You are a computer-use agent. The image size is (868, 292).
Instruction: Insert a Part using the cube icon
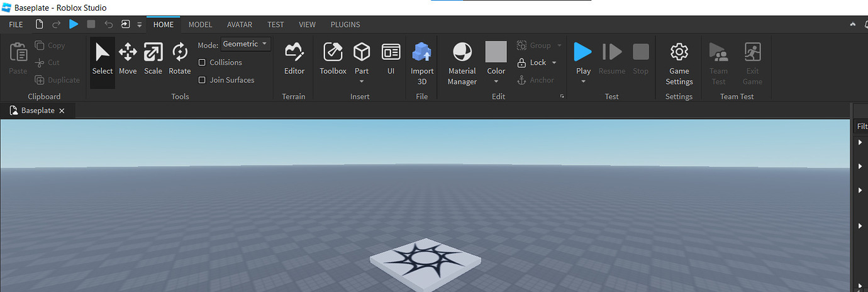pos(362,52)
